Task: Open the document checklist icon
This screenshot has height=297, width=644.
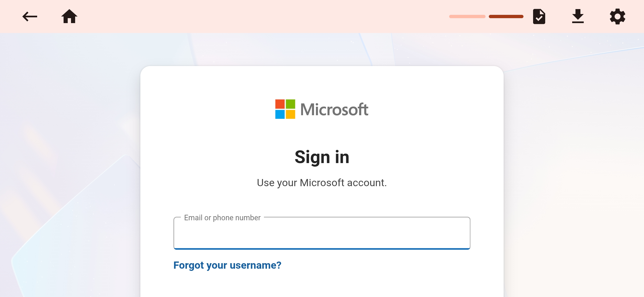Action: coord(539,16)
